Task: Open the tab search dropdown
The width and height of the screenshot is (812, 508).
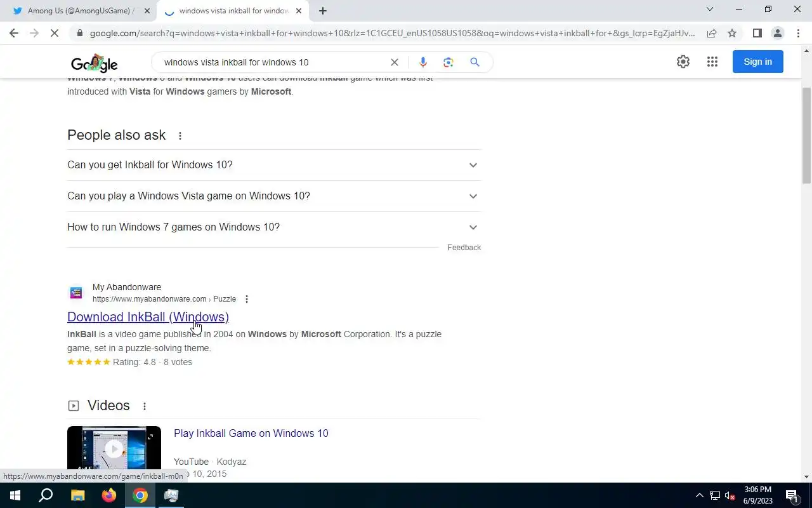Action: click(x=710, y=10)
